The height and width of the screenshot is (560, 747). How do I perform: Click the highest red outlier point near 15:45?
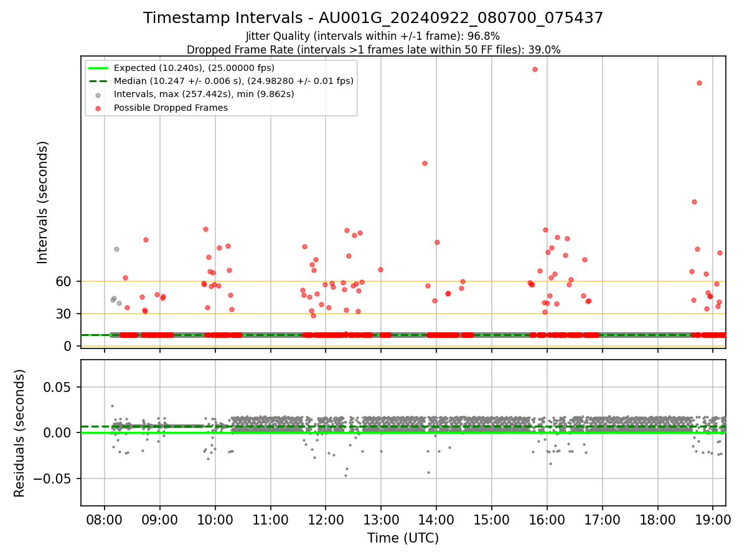(x=535, y=69)
